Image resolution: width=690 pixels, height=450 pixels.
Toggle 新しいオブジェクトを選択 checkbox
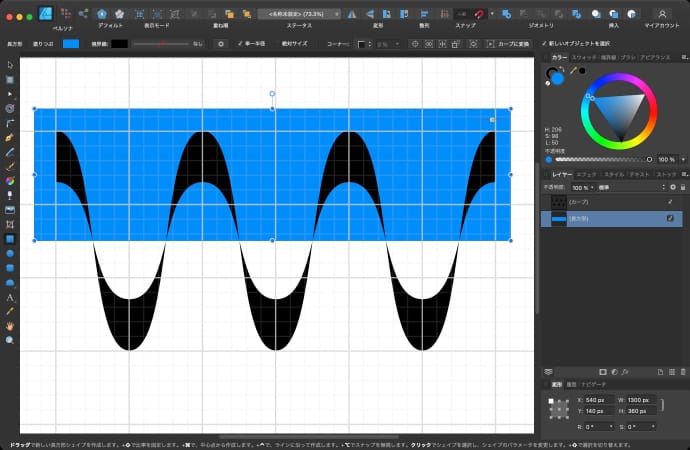pos(545,44)
